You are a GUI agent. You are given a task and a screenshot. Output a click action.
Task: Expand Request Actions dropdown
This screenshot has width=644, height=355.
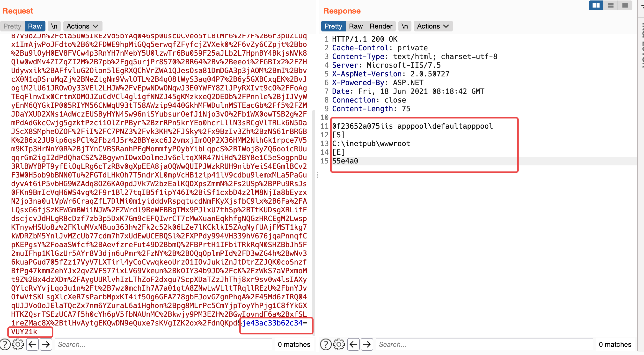point(83,26)
